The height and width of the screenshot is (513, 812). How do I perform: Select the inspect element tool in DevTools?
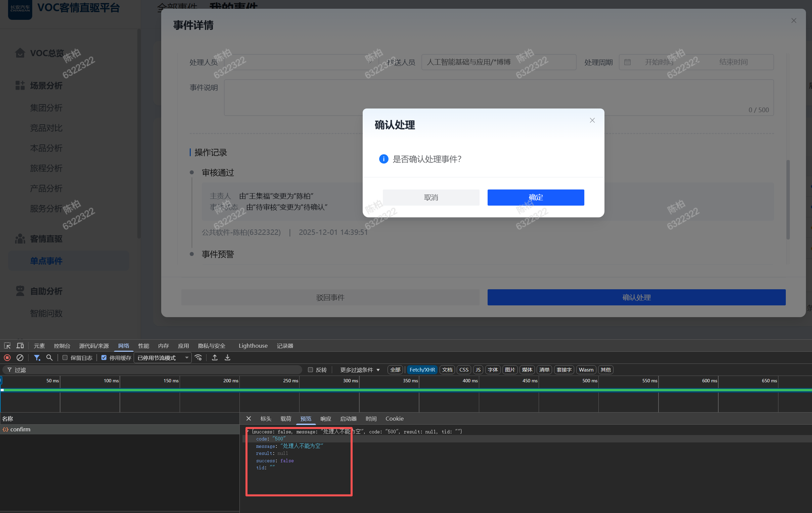(7, 346)
